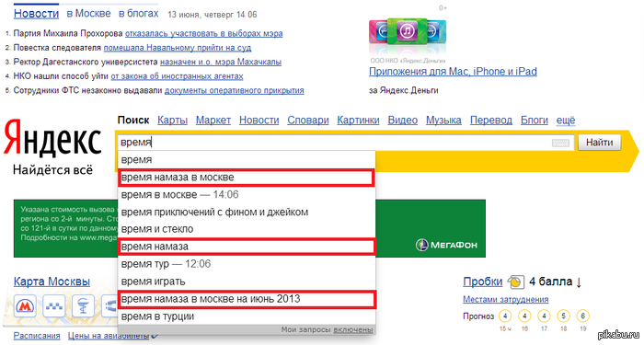Screen dimensions: 644x345
Task: Choose suggestion время приключений с фином и джейком
Action: click(247, 212)
